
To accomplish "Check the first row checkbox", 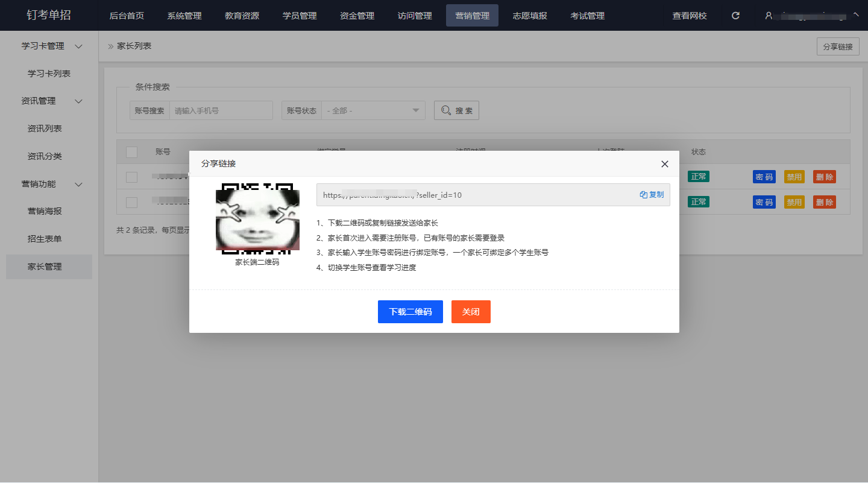I will [131, 177].
